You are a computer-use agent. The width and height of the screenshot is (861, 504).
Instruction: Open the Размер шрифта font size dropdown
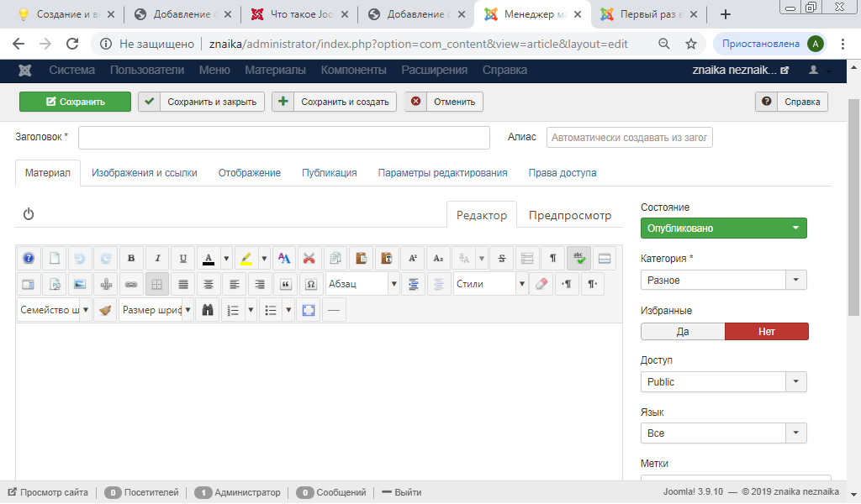pos(156,310)
